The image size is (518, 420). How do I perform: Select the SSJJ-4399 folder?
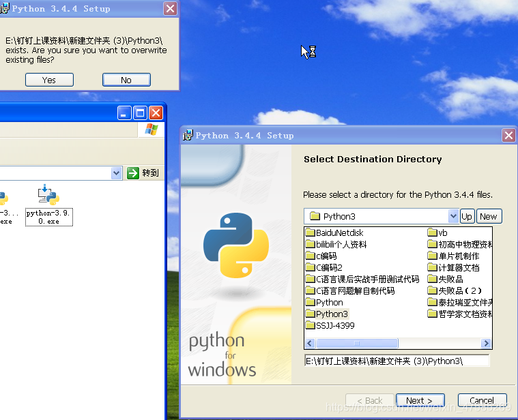(x=330, y=326)
